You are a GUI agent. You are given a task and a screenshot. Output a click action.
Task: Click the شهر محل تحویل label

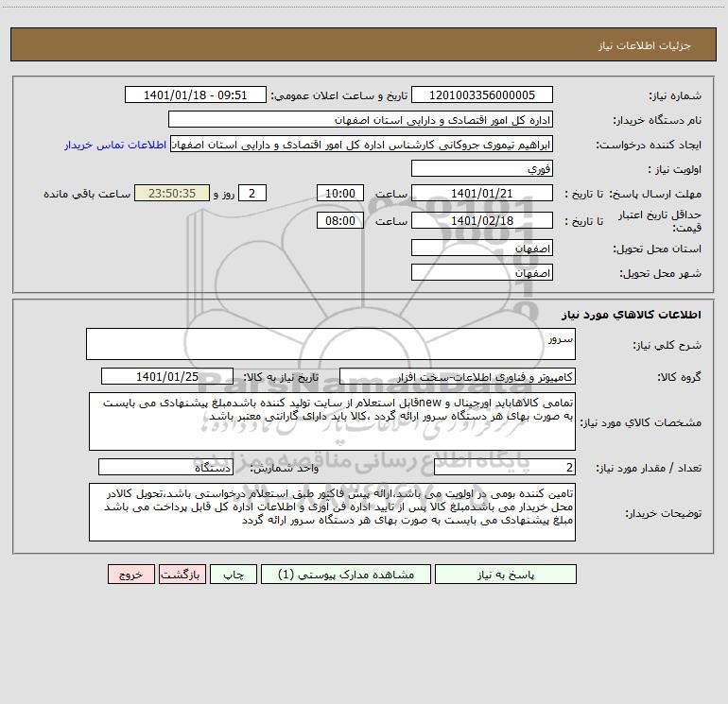(x=660, y=274)
